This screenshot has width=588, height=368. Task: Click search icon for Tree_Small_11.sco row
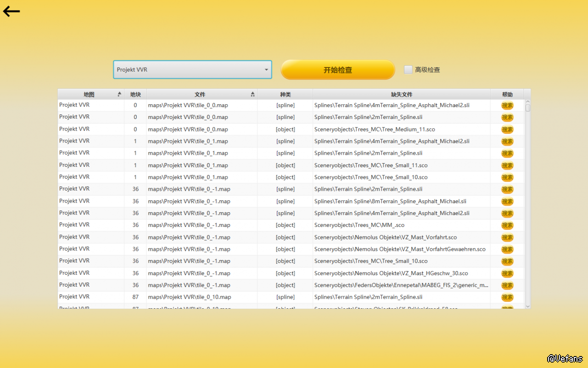pos(507,165)
